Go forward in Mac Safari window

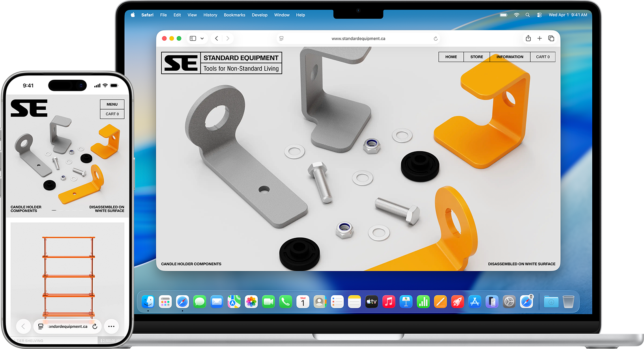click(228, 38)
